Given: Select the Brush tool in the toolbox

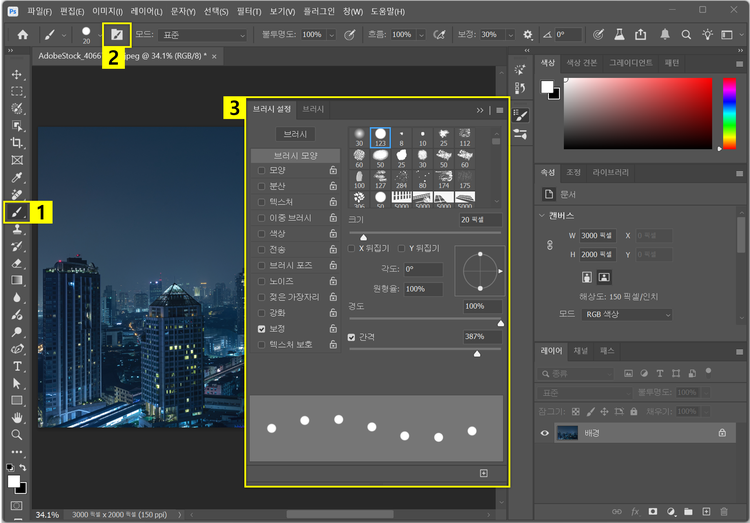Looking at the screenshot, I should tap(17, 212).
